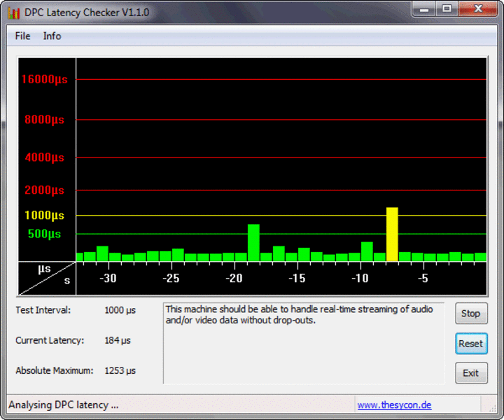Click the -10 time axis label

(x=360, y=279)
